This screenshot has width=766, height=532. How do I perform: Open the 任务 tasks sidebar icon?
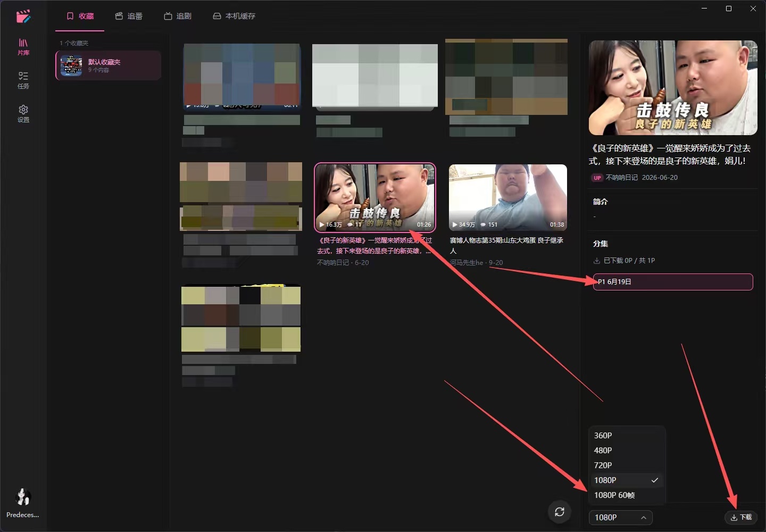coord(23,80)
